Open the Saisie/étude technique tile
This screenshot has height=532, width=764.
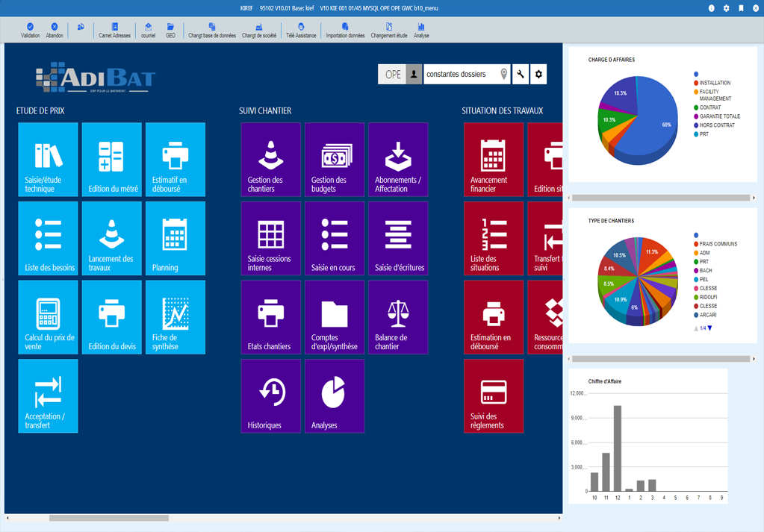point(48,159)
